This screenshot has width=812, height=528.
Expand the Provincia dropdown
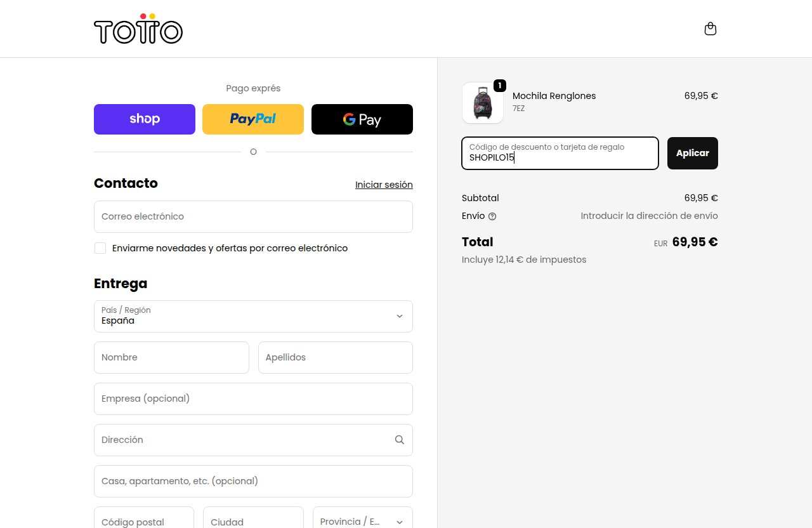tap(363, 522)
